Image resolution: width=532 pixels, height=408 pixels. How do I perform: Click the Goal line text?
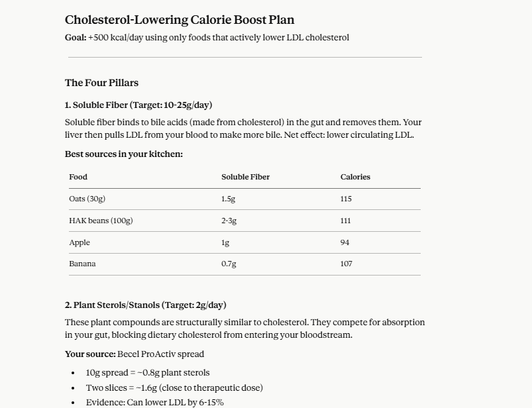coord(207,37)
